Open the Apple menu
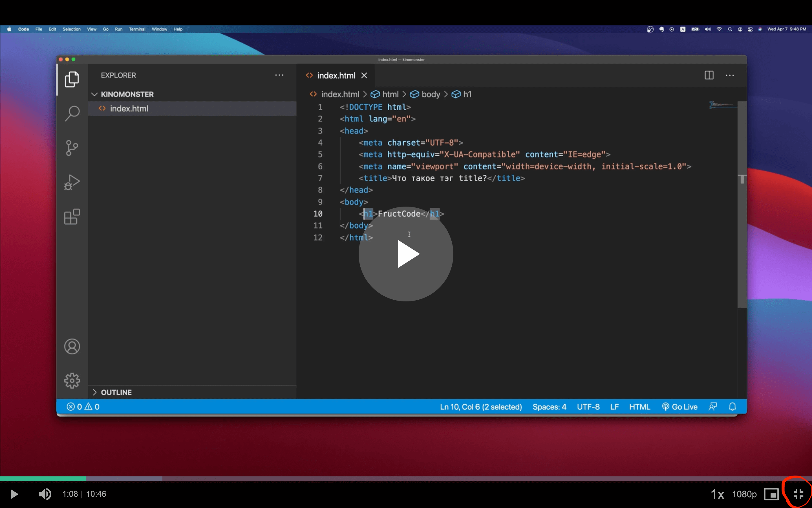Viewport: 812px width, 508px height. pyautogui.click(x=9, y=29)
